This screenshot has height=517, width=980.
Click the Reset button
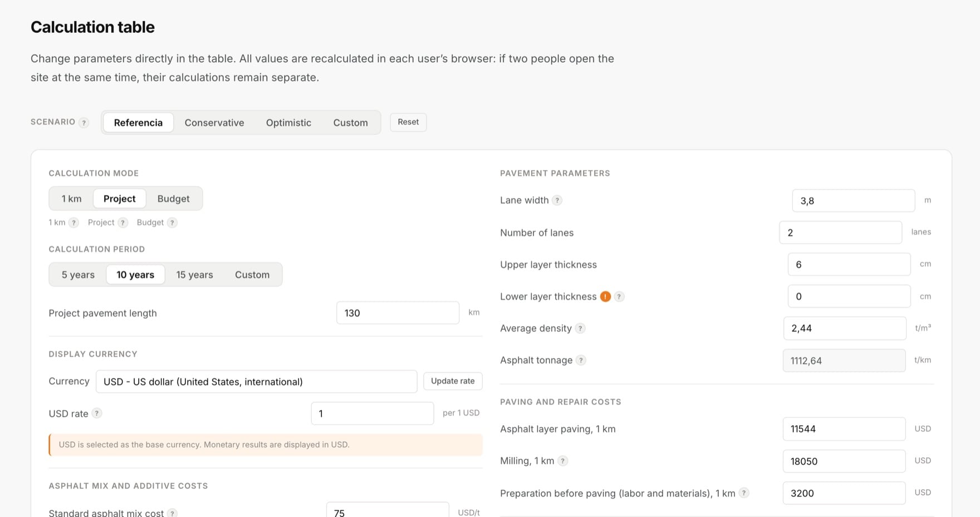point(408,122)
